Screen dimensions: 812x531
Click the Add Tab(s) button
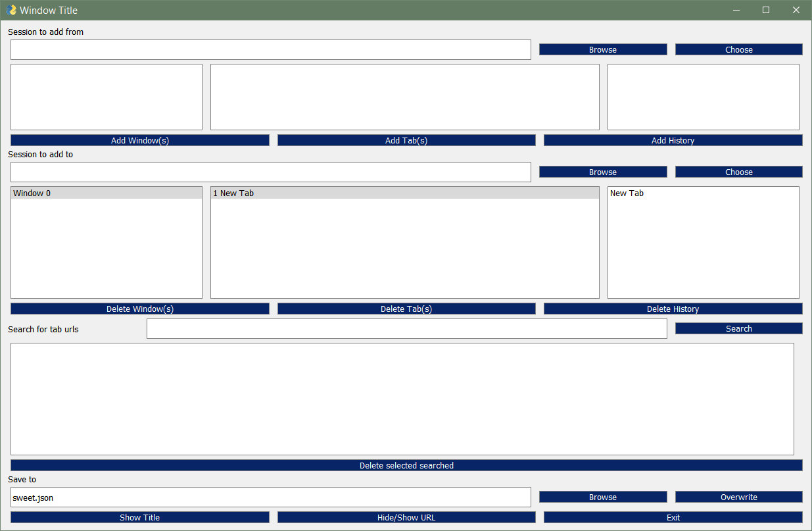406,139
